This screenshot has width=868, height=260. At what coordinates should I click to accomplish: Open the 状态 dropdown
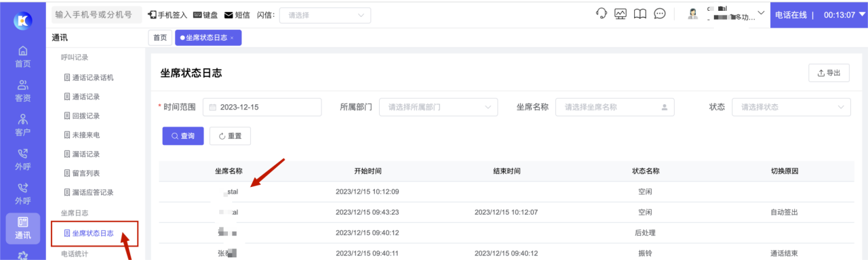click(x=791, y=107)
